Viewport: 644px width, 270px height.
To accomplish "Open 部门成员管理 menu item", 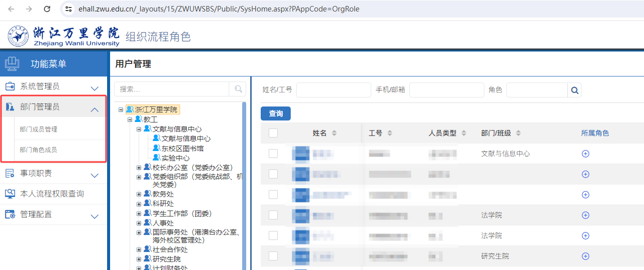I will pos(39,129).
